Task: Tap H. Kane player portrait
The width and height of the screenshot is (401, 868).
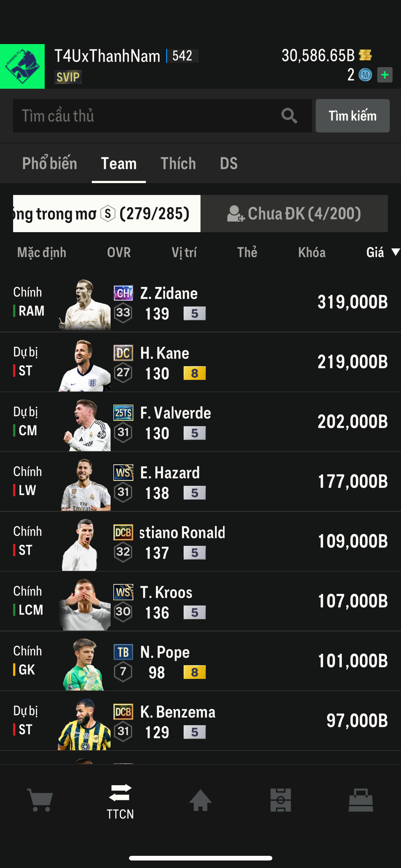Action: (85, 366)
